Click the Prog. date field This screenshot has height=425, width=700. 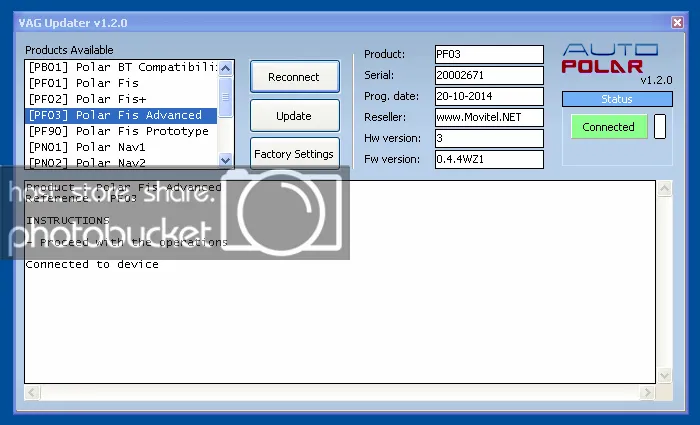(x=489, y=96)
